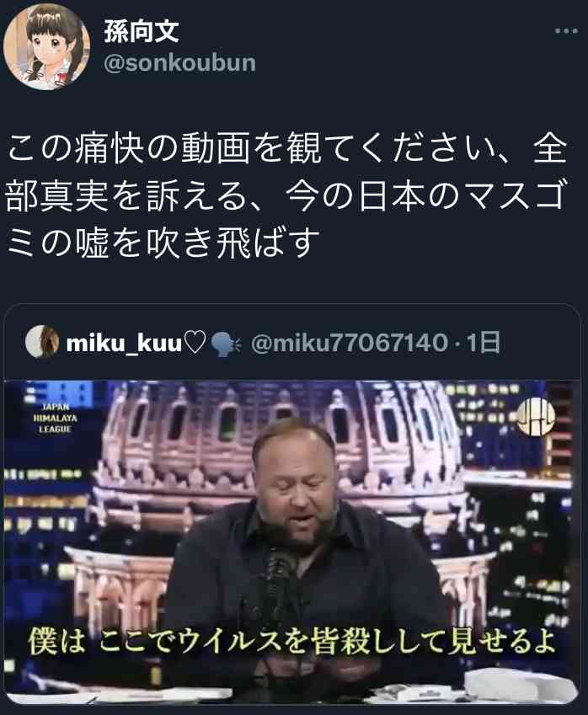Open the three-dot more options menu
This screenshot has height=715, width=588.
(x=566, y=31)
